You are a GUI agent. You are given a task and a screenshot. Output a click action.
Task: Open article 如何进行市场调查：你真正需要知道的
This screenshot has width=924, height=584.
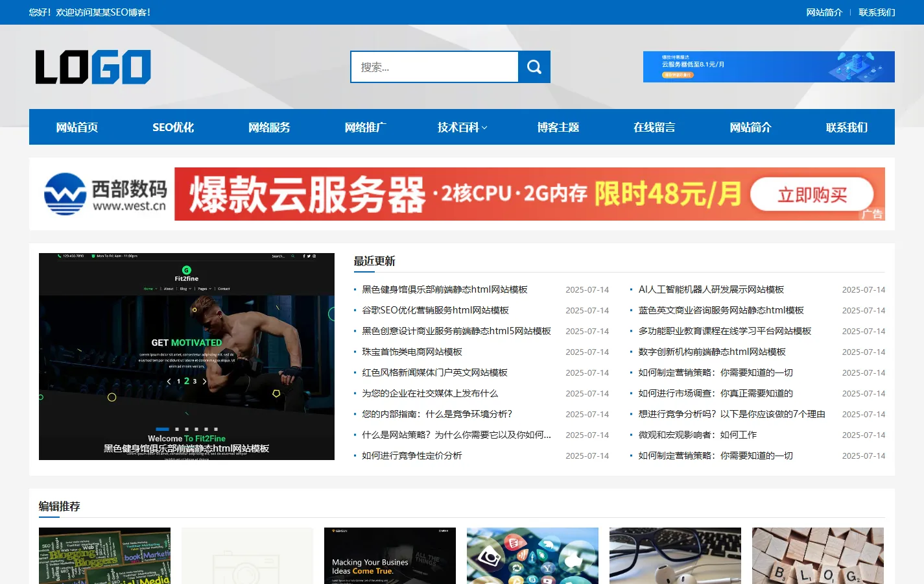(716, 393)
